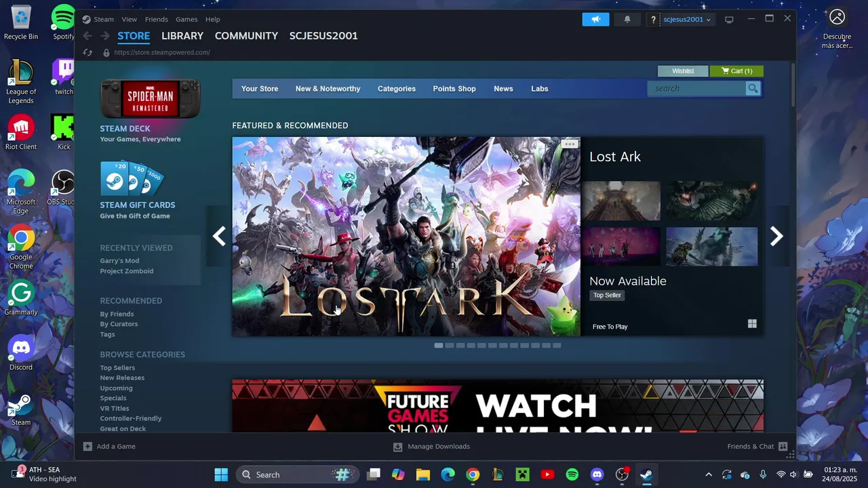Select last carousel page indicator dot
This screenshot has height=488, width=868.
(557, 346)
